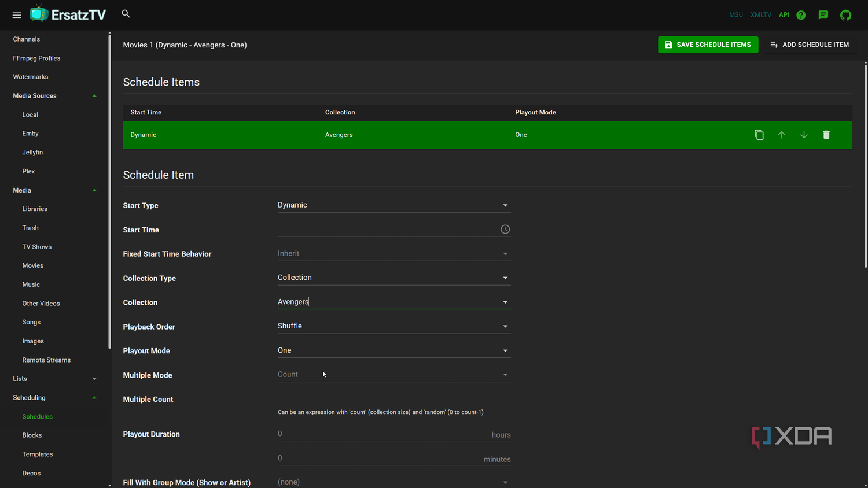Image resolution: width=868 pixels, height=488 pixels.
Task: Open the Start Type dropdown
Action: pyautogui.click(x=394, y=205)
